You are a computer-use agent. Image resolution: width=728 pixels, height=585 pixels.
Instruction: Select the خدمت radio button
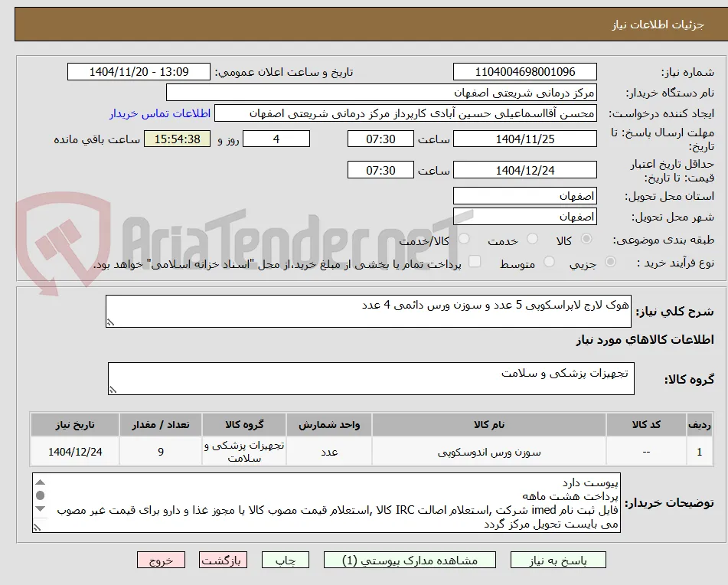coord(532,239)
